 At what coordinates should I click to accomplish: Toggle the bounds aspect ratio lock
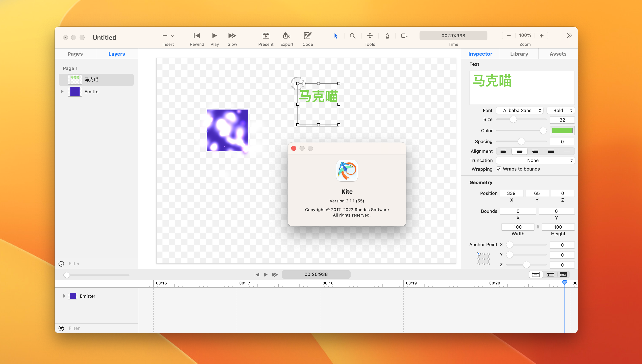538,227
